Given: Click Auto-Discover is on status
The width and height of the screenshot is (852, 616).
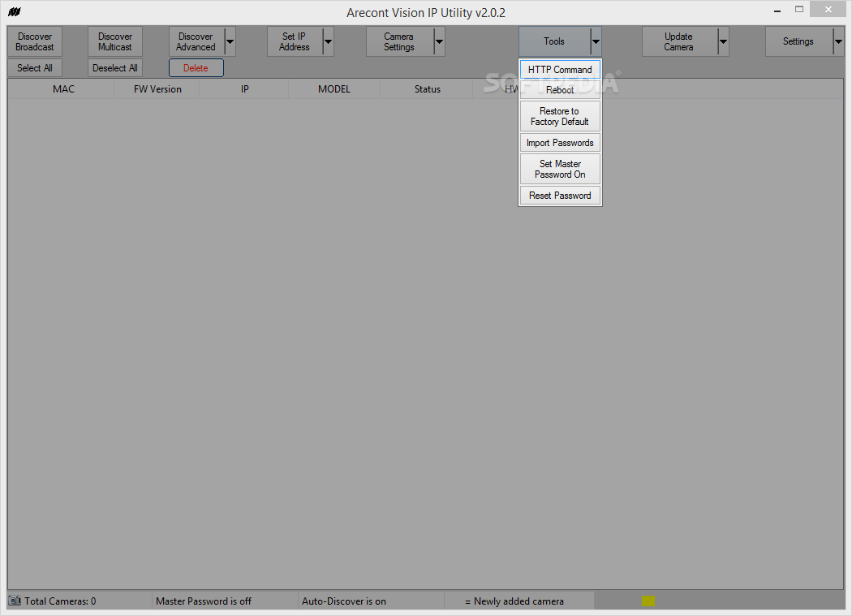Looking at the screenshot, I should 344,601.
